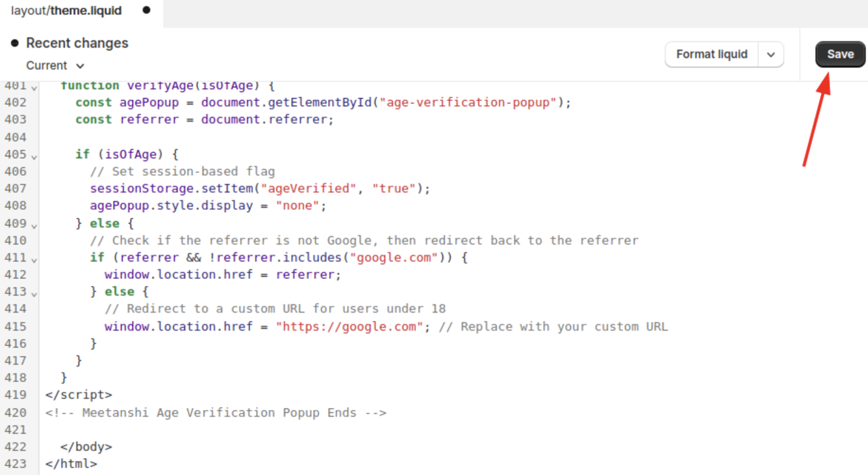Click the Save button
Screen dimensions: 868x475
pos(840,54)
